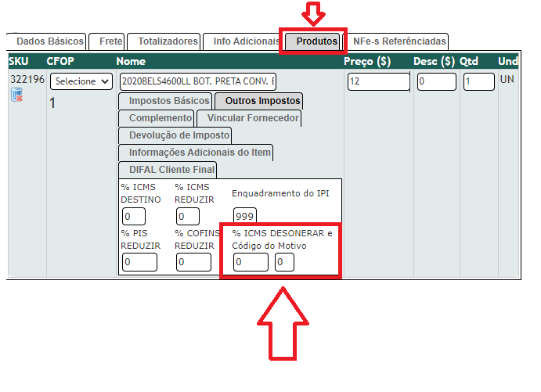The image size is (541, 392).
Task: Click the Desc ($) column header
Action: pyautogui.click(x=435, y=61)
